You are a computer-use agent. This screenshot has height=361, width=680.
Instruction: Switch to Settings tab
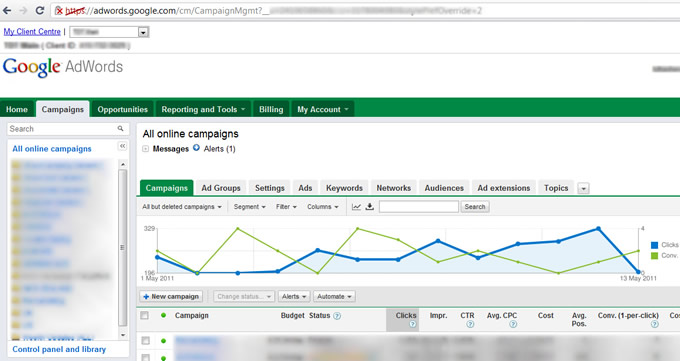(x=270, y=188)
